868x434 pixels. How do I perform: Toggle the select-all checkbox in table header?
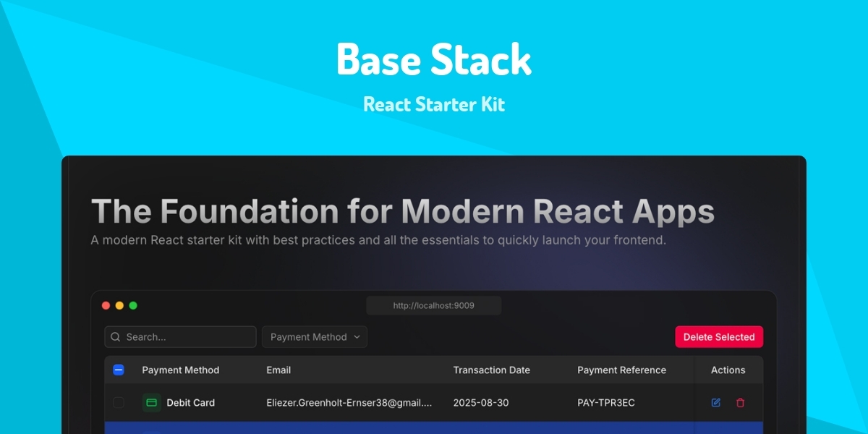119,370
